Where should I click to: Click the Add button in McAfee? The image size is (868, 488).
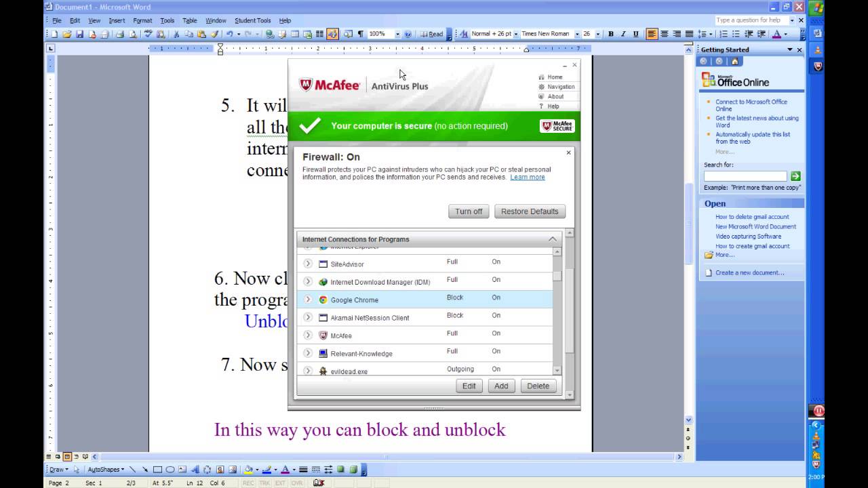point(501,386)
